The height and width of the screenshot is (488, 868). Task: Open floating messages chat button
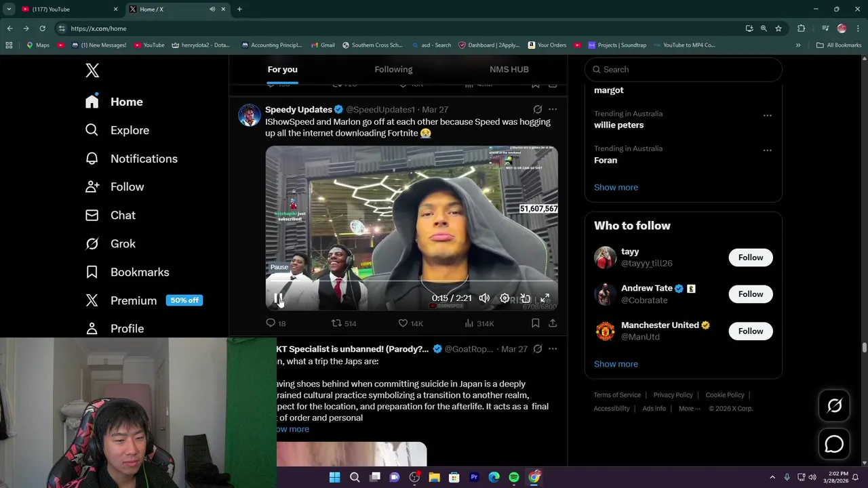click(x=834, y=444)
